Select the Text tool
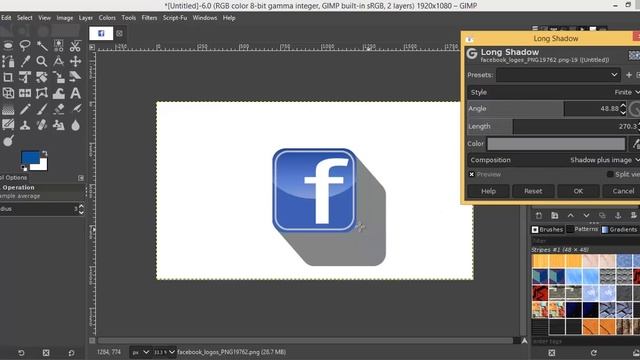Viewport: 640px width, 360px height. (x=75, y=93)
